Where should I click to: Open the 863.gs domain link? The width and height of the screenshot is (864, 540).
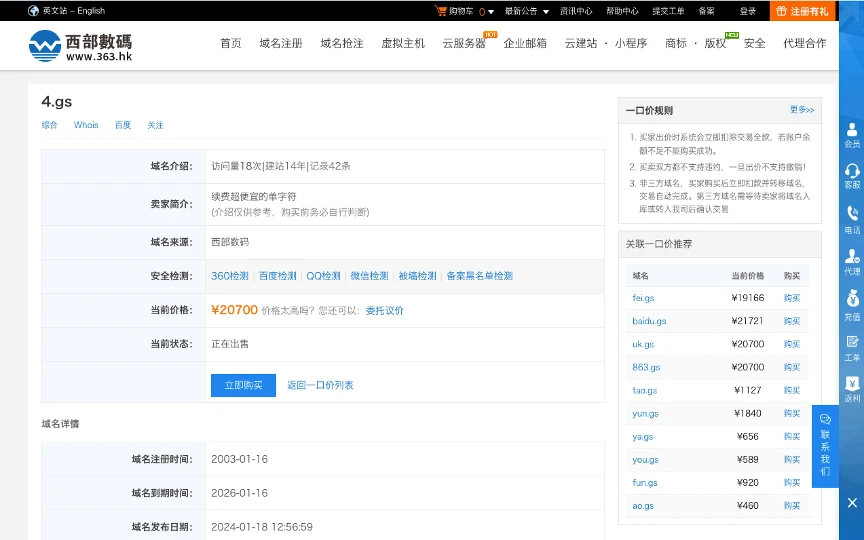click(646, 368)
